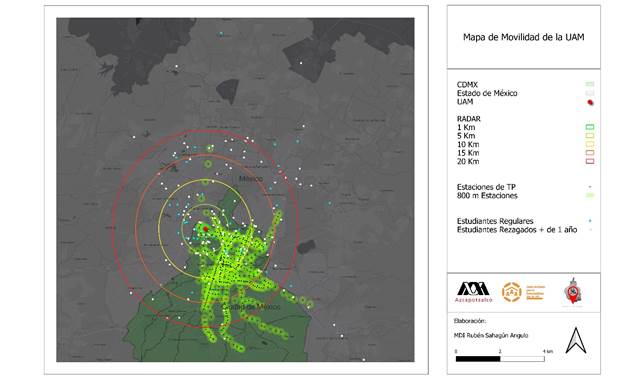The width and height of the screenshot is (627, 384).
Task: Click the 1 Km radar swatch
Action: click(590, 127)
